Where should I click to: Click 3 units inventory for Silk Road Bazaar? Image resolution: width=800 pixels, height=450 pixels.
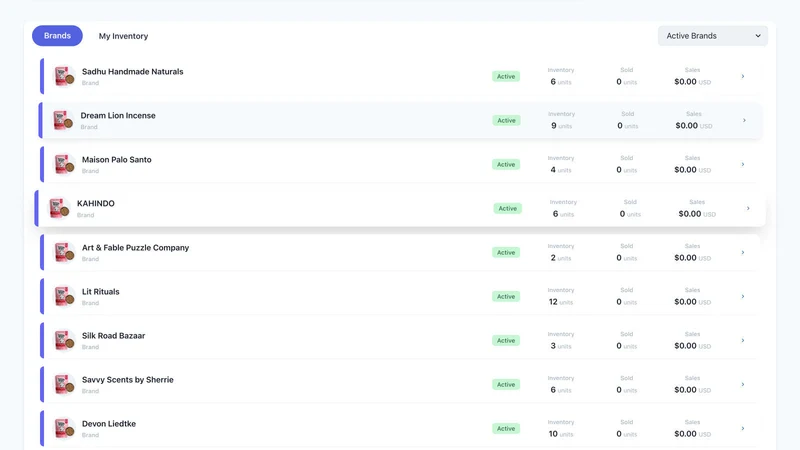pyautogui.click(x=561, y=346)
